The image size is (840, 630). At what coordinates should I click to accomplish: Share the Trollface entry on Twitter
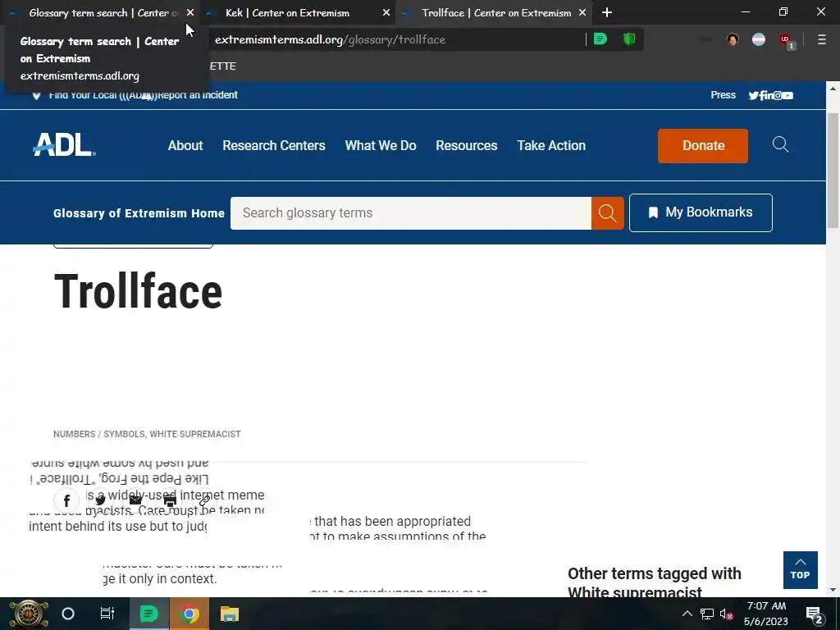point(101,500)
